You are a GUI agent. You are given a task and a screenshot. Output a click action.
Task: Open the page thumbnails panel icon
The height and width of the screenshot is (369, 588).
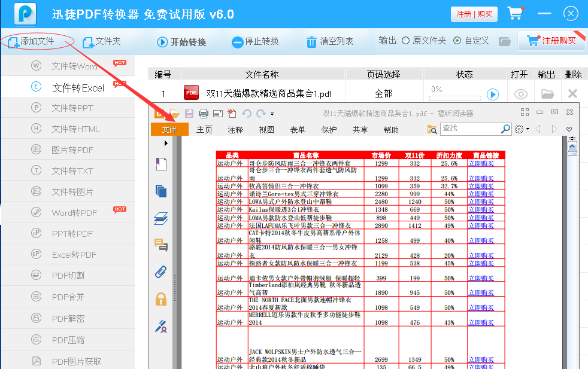click(161, 191)
